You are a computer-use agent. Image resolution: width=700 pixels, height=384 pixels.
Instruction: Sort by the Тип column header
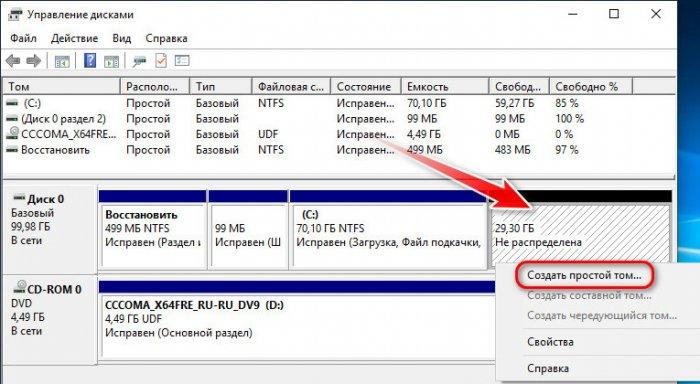click(221, 86)
